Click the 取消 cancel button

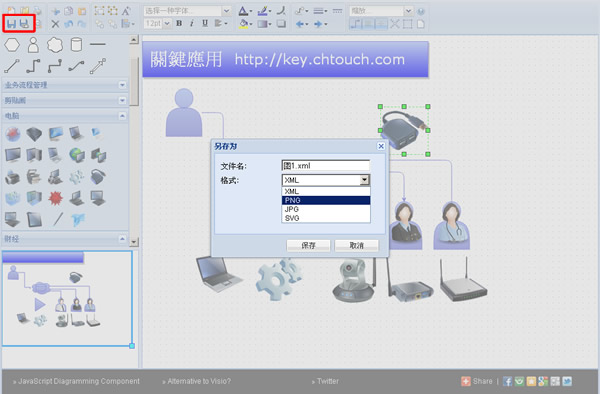[x=357, y=246]
